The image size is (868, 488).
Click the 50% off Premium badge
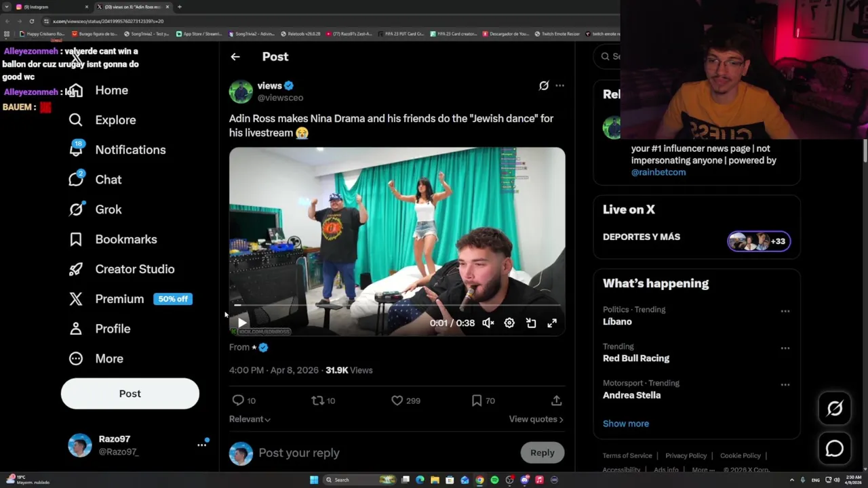point(173,299)
